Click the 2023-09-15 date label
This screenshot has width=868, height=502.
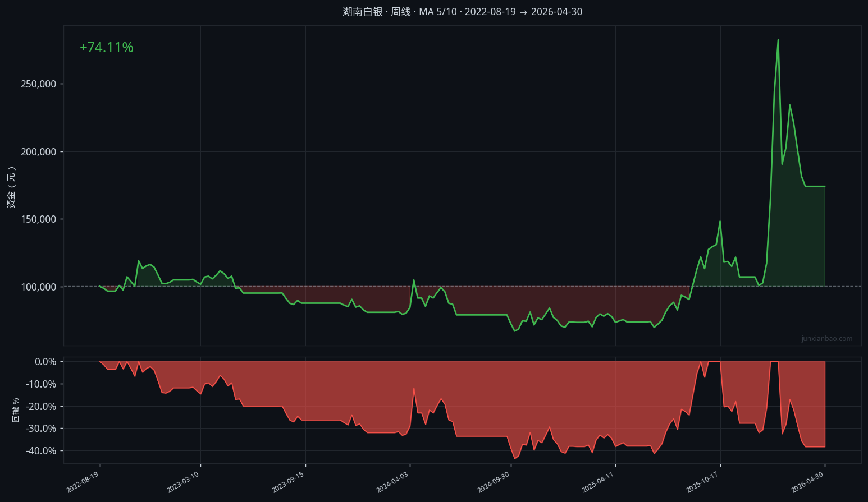288,482
